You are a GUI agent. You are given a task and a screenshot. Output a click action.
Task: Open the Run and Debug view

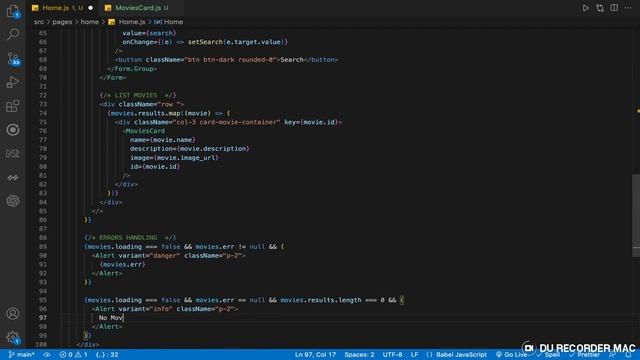(13, 82)
